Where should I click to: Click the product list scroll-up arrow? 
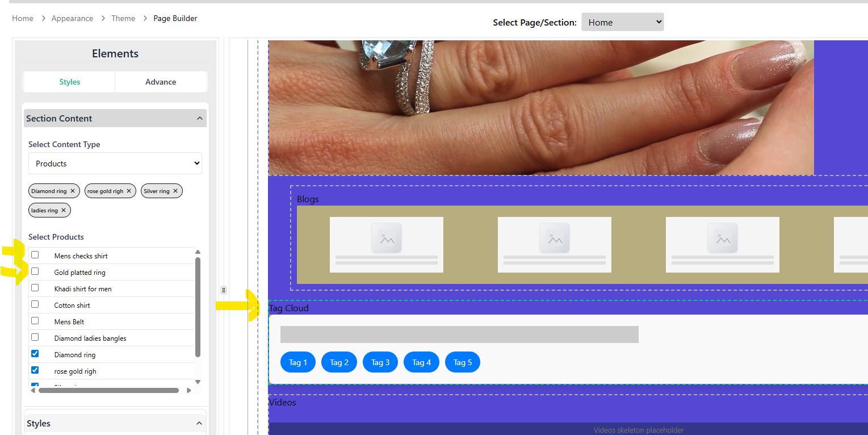198,252
